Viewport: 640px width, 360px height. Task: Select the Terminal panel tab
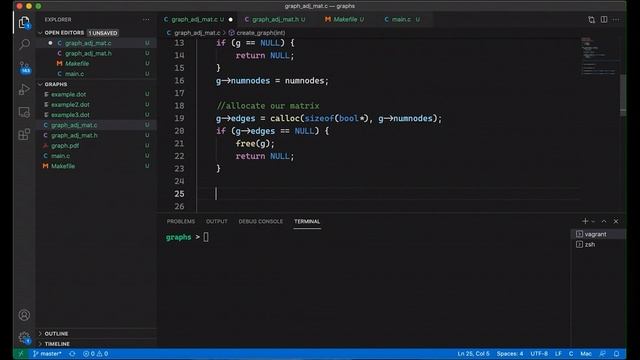click(x=307, y=221)
